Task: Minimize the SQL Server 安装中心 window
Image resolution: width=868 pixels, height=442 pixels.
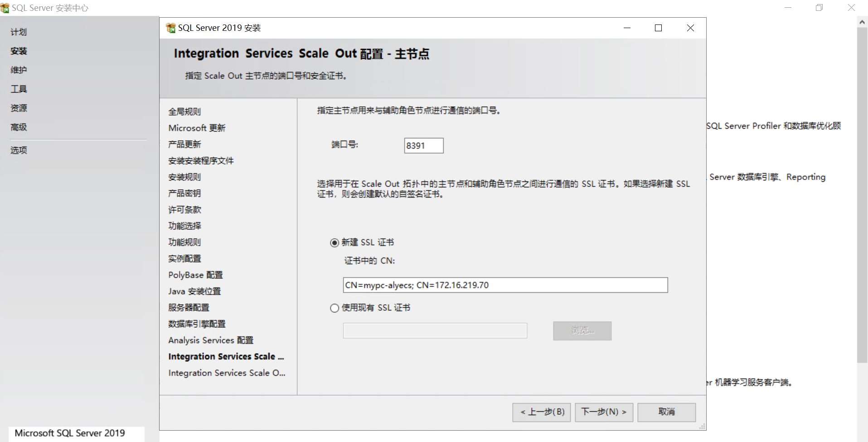Action: pyautogui.click(x=788, y=8)
